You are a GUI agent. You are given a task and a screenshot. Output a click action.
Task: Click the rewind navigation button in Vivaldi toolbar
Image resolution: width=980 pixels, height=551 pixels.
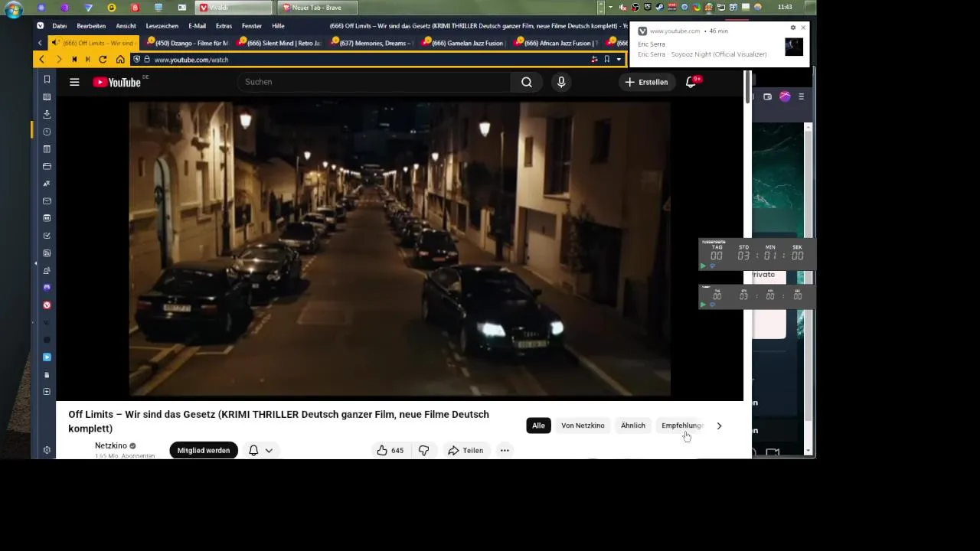pyautogui.click(x=74, y=59)
